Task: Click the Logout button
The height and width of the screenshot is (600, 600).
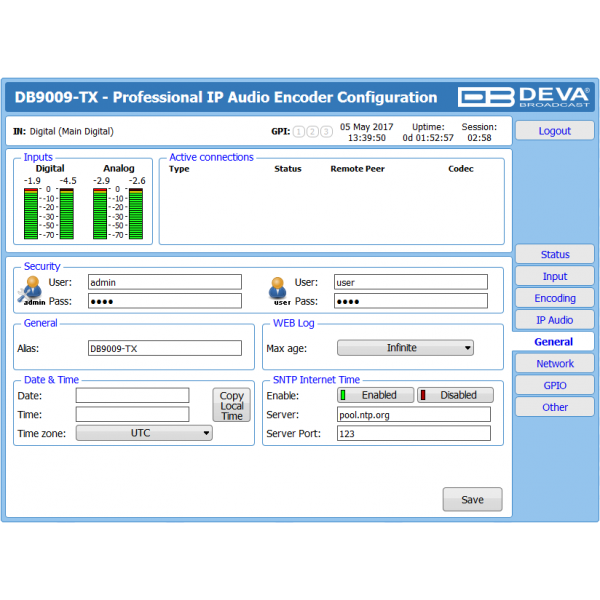Action: [555, 131]
